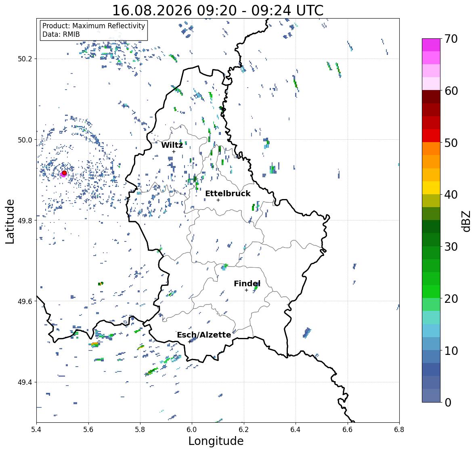Click the Esch/Alzette station cross marker
476x451 pixels.
tap(190, 342)
